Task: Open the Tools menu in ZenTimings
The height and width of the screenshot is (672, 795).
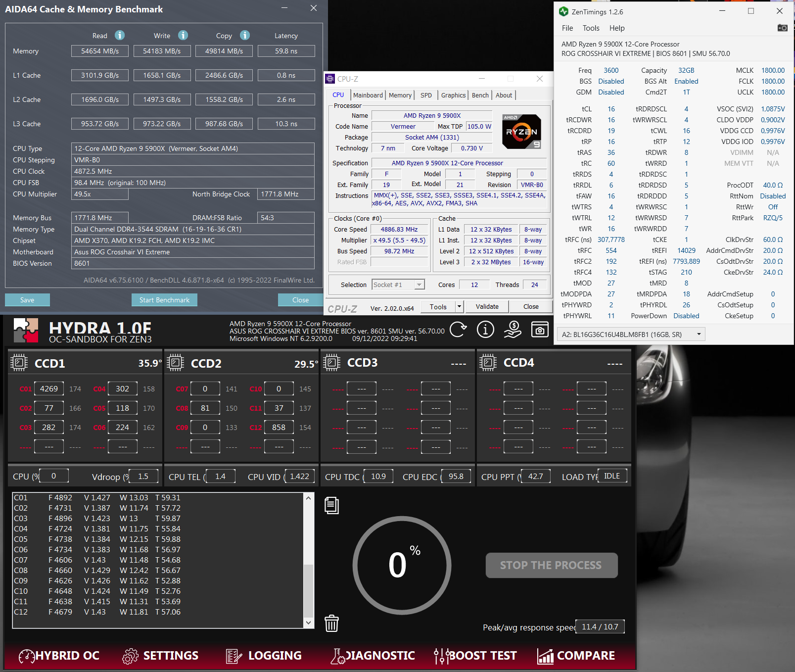Action: [x=591, y=28]
